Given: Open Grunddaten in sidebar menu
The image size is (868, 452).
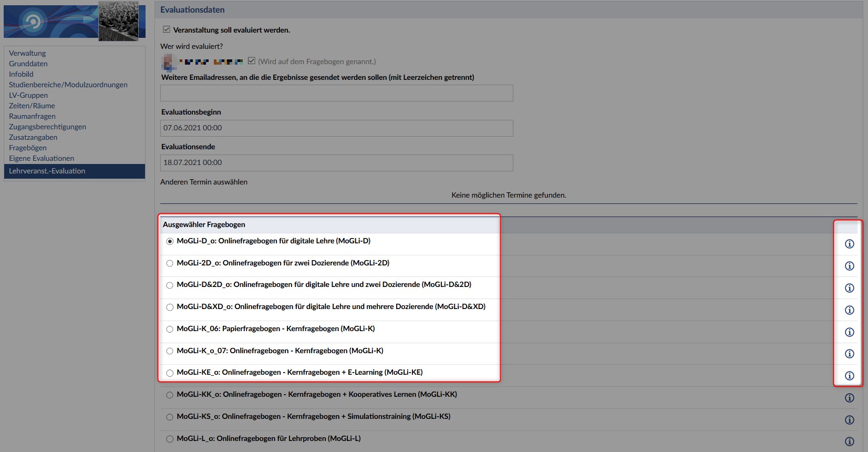Looking at the screenshot, I should point(28,64).
